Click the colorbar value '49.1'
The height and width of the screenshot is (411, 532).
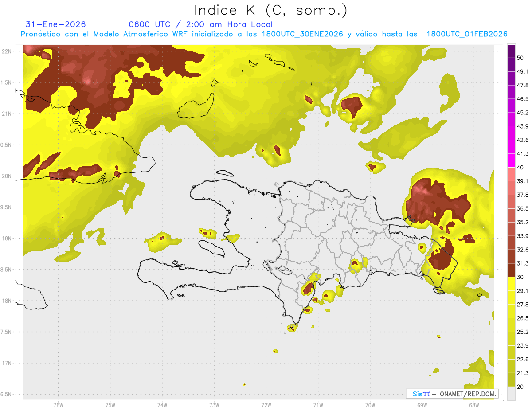click(x=522, y=71)
